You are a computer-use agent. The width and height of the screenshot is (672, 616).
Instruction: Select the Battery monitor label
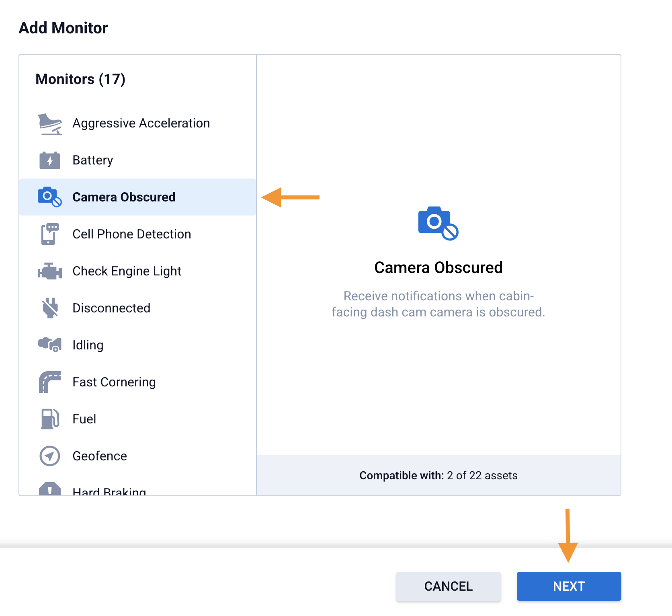pos(93,160)
